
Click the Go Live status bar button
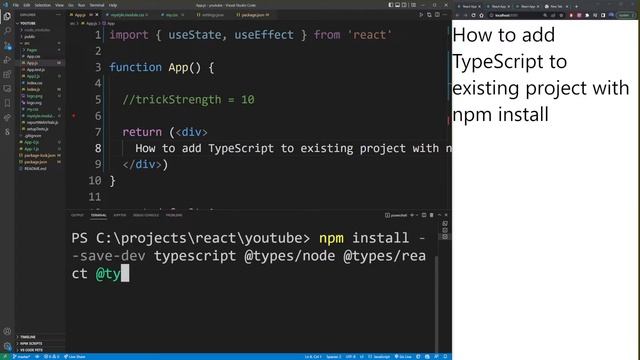click(403, 357)
